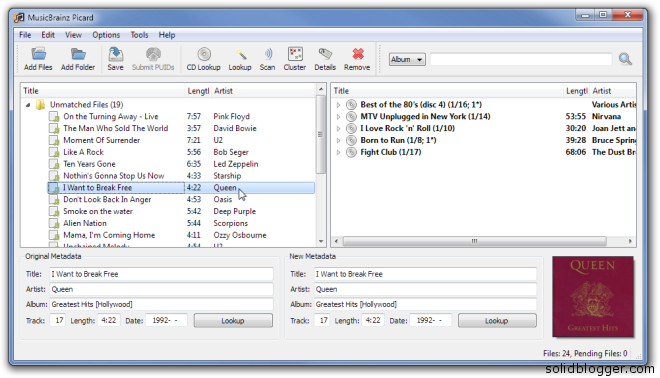660x378 pixels.
Task: Click the albums pane horizontal scrollbar
Action: coord(474,241)
